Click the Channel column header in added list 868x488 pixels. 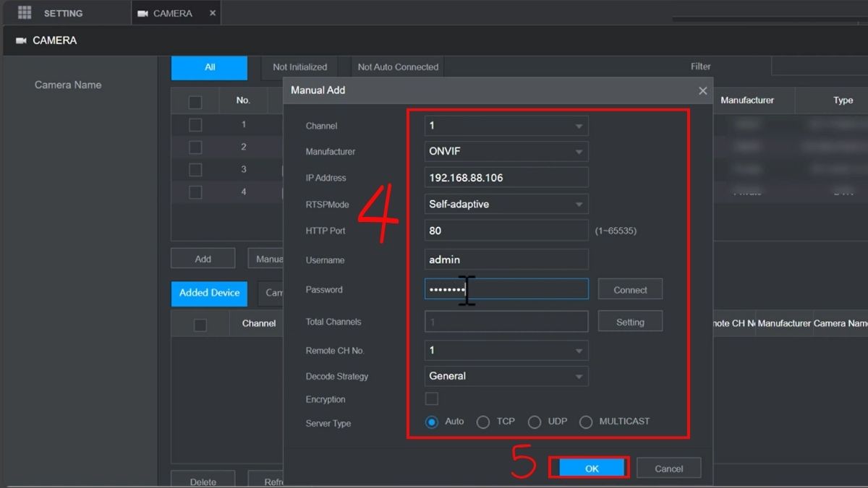pos(259,323)
